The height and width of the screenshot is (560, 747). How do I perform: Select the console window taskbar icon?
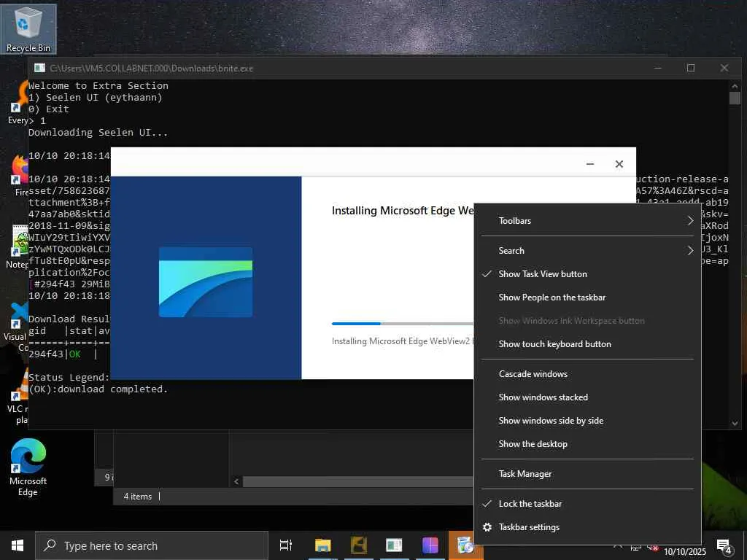click(394, 545)
